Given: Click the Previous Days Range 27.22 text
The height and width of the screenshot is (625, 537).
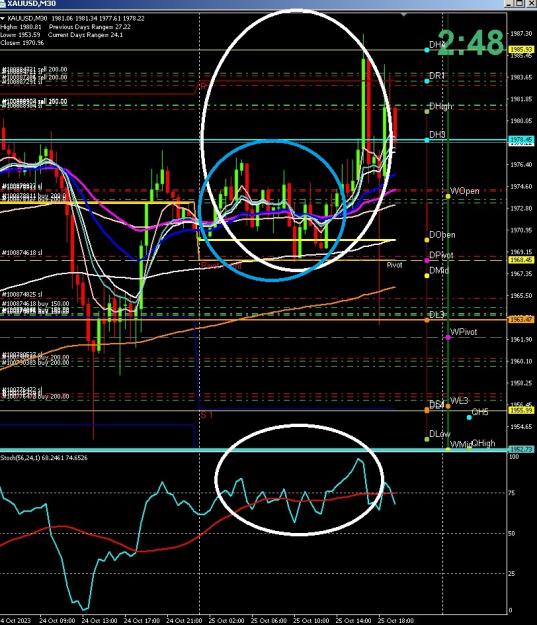Looking at the screenshot, I should [90, 27].
